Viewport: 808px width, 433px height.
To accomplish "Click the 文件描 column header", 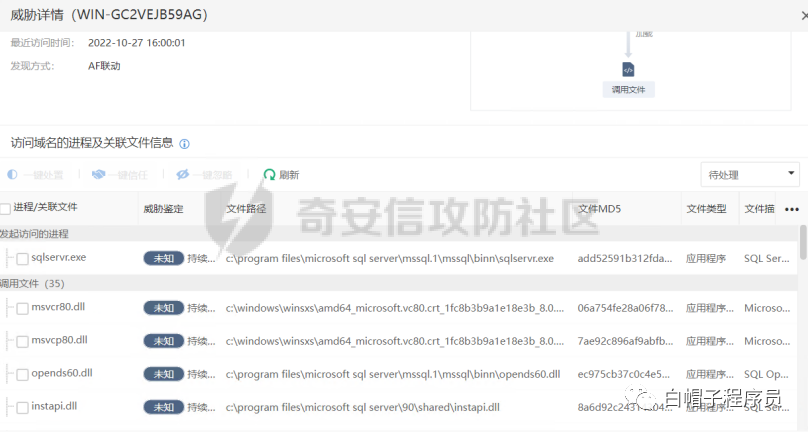I will 759,209.
